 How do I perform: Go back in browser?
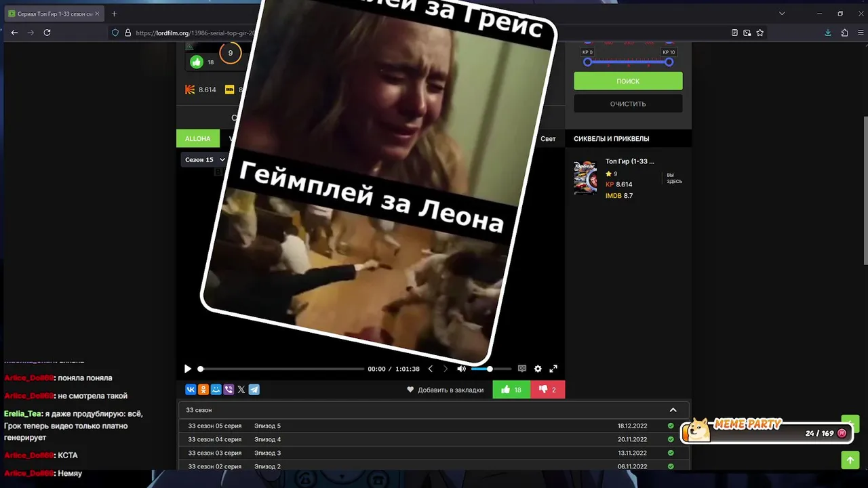(x=14, y=33)
